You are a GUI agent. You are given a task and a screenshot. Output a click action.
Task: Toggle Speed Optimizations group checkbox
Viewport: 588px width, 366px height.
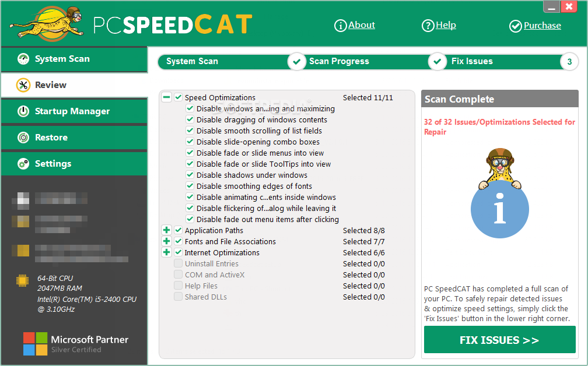point(178,97)
